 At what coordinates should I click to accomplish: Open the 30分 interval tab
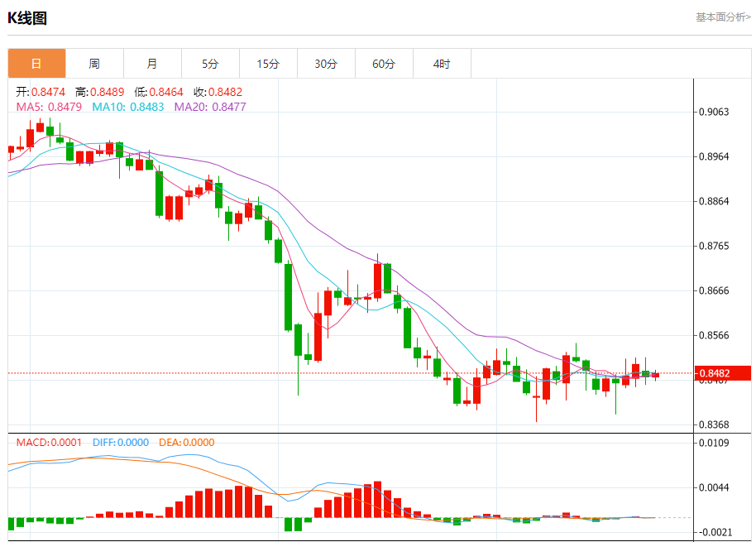click(x=326, y=63)
